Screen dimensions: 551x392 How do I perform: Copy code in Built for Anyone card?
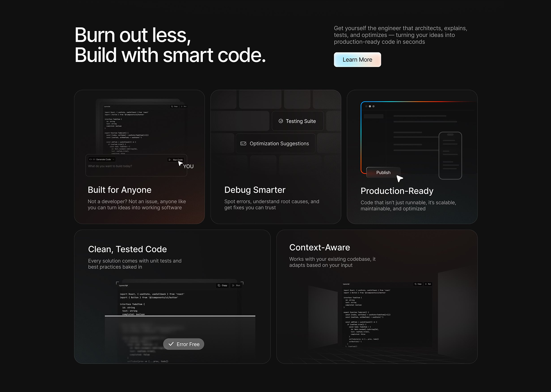[174, 106]
